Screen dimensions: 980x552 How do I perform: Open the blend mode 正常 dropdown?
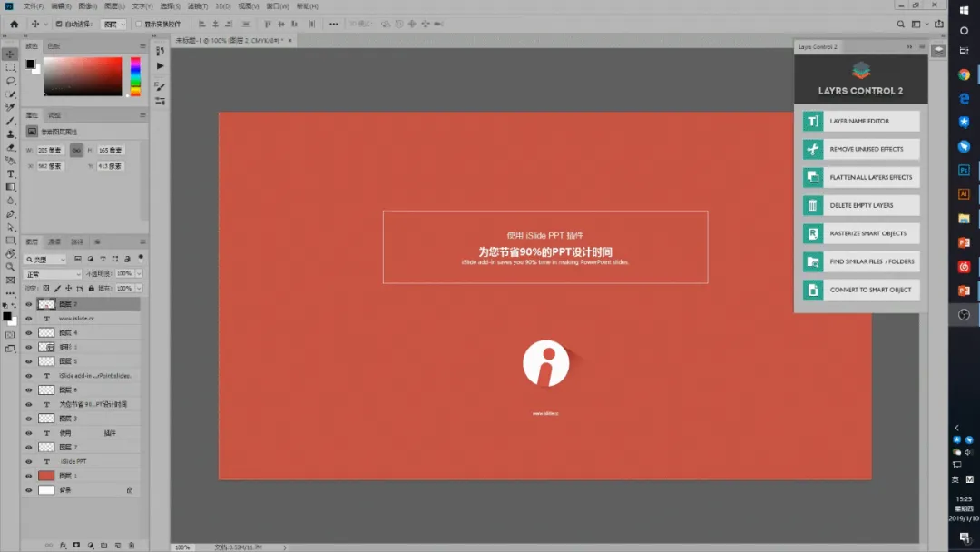tap(53, 274)
